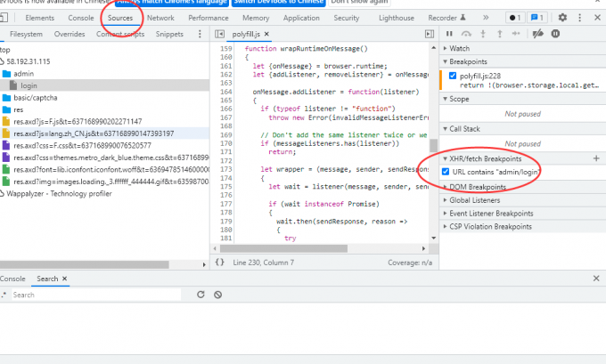
Task: Clear the search results
Action: 218,295
